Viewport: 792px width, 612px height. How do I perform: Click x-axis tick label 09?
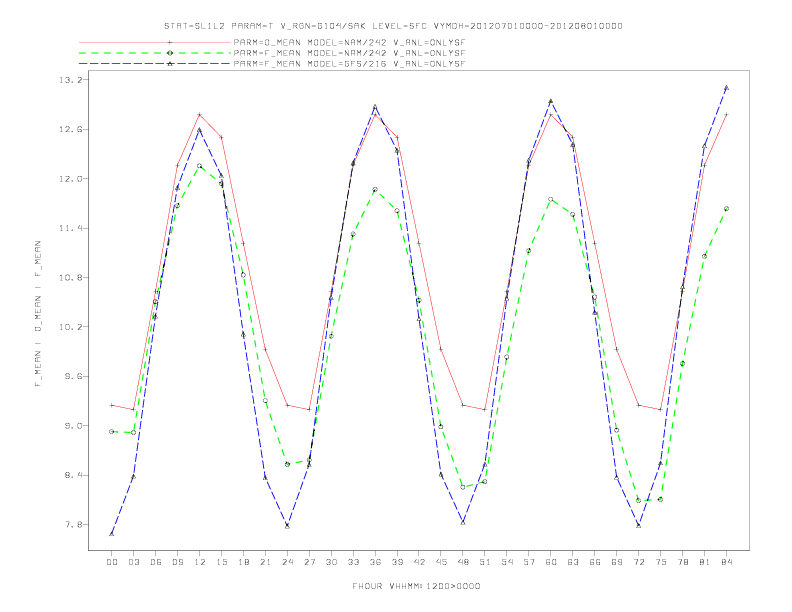[x=177, y=562]
